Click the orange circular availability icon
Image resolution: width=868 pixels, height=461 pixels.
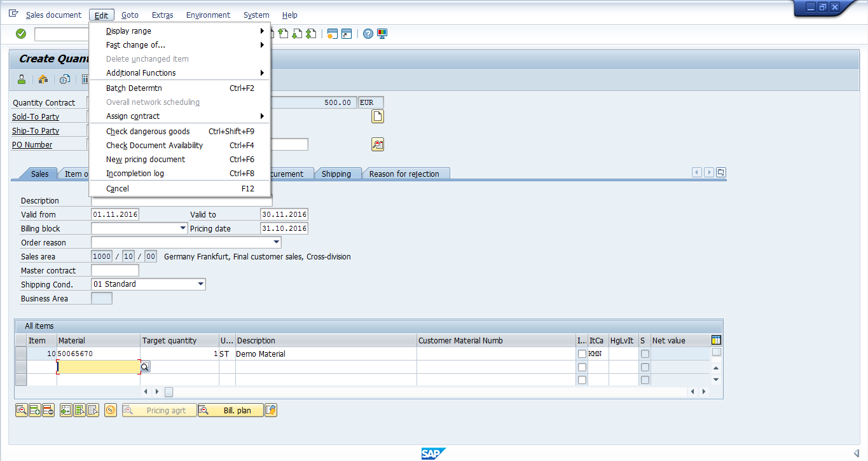111,410
